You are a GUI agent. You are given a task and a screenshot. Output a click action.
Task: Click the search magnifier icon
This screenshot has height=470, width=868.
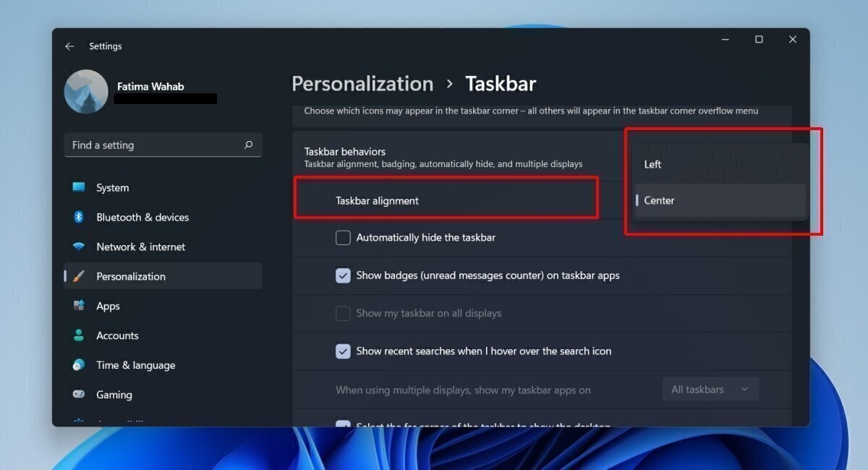[x=248, y=145]
